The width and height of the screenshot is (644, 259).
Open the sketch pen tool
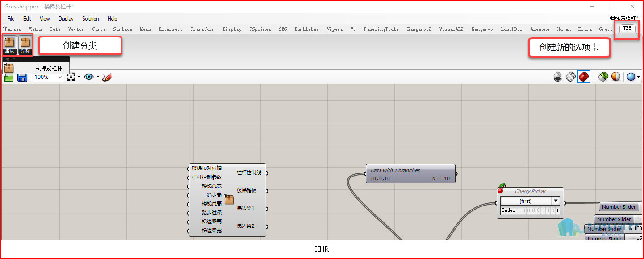(x=106, y=77)
